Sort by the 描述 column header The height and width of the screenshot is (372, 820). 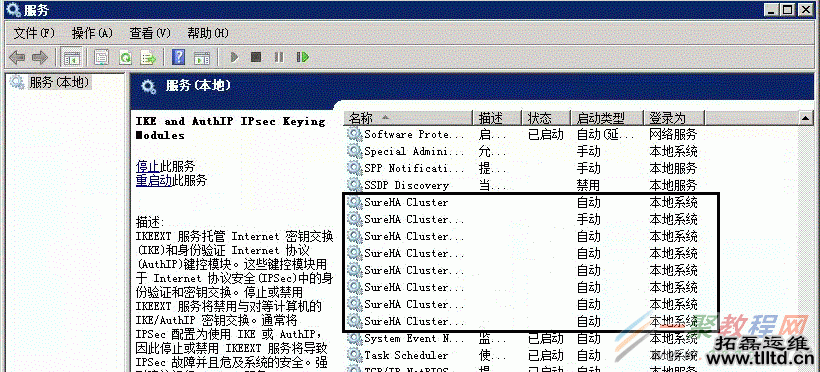[x=497, y=118]
